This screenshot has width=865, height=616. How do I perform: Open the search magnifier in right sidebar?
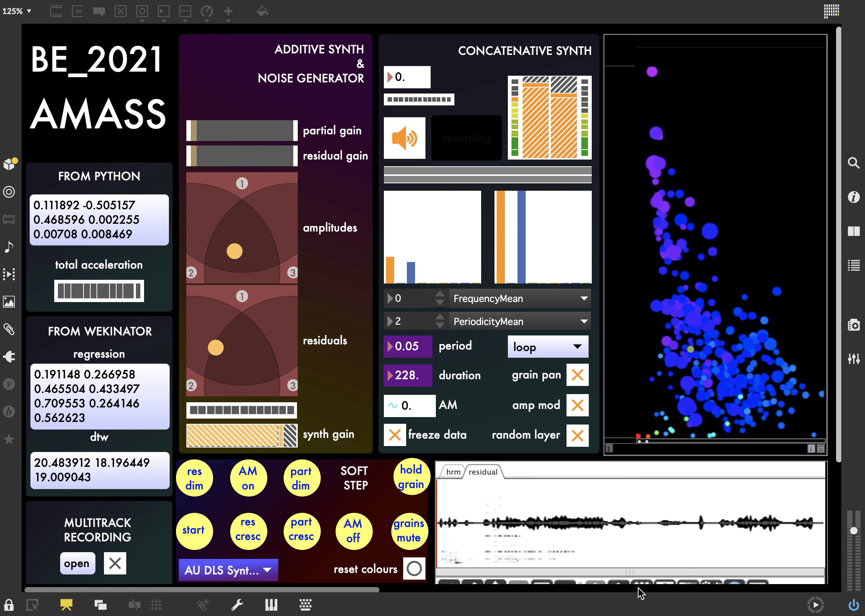coord(853,163)
